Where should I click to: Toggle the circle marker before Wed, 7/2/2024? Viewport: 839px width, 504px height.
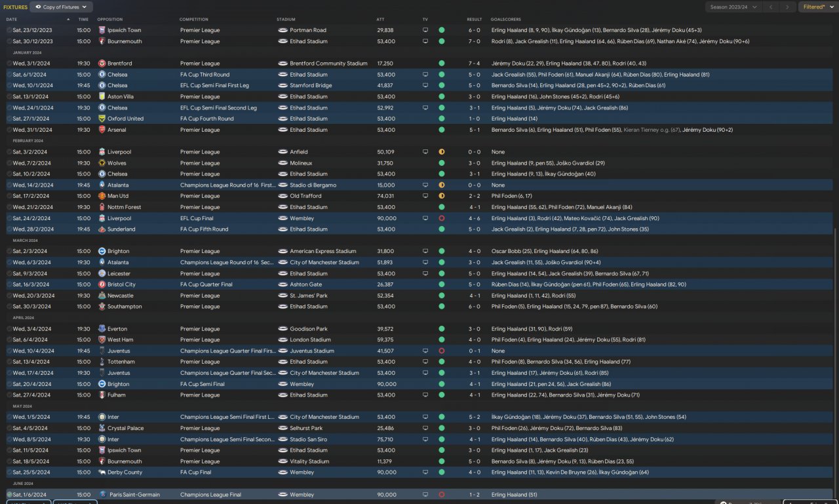(9, 163)
